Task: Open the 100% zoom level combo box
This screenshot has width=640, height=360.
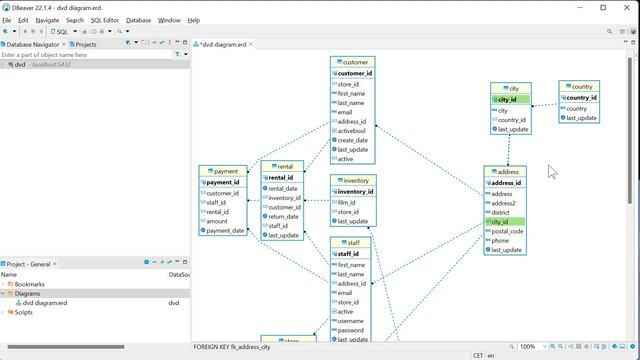Action: pyautogui.click(x=533, y=347)
